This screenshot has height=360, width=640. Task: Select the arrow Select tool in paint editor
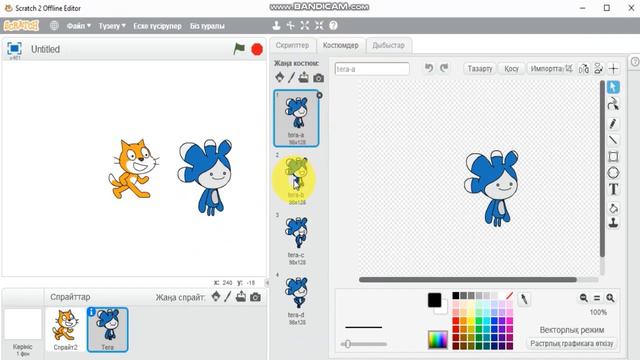click(x=613, y=87)
